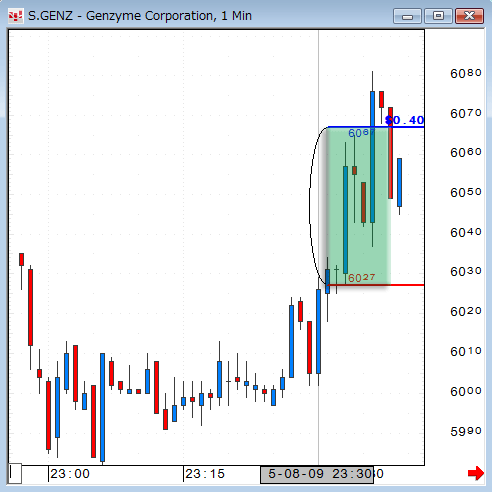
Task: Minimize the S.GENZ chart window
Action: [407, 16]
